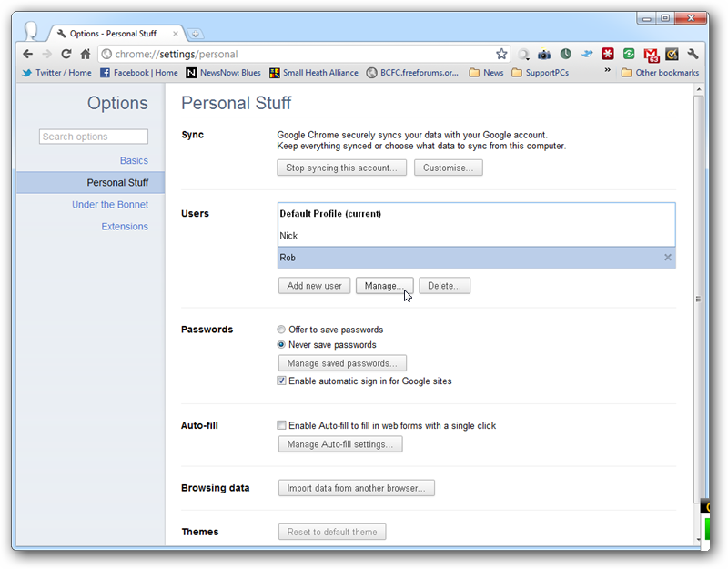Click the Manage... users button

tap(384, 286)
